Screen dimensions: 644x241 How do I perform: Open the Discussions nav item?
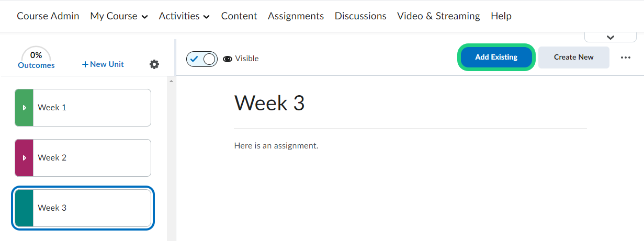360,16
